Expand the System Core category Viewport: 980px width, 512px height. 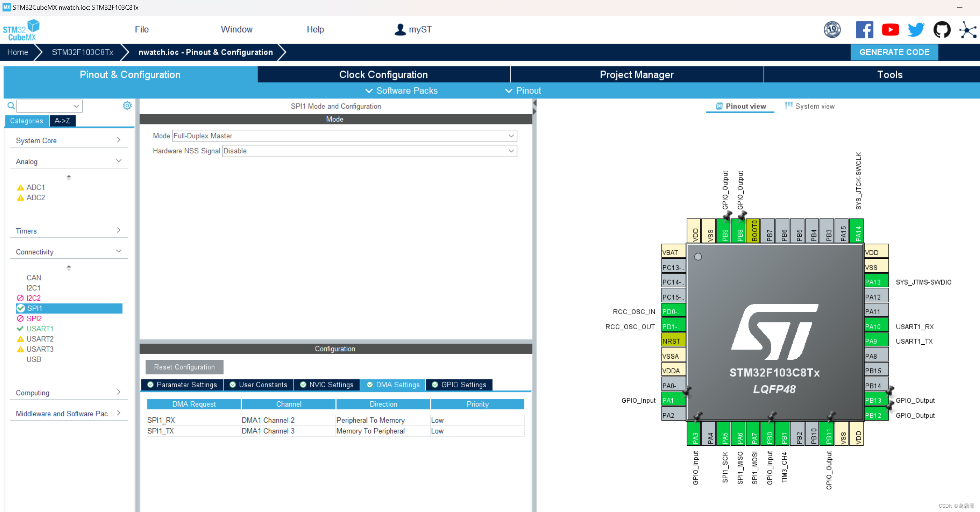[x=68, y=140]
